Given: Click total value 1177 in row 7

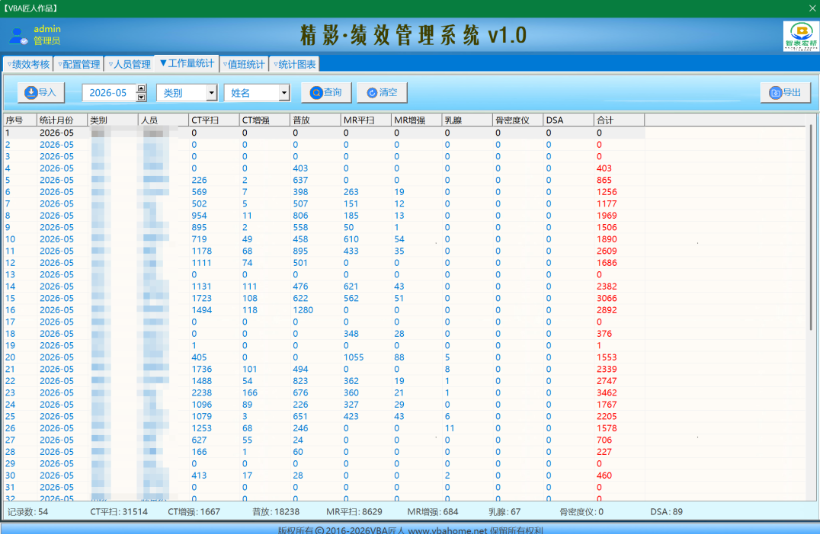Looking at the screenshot, I should [x=607, y=203].
